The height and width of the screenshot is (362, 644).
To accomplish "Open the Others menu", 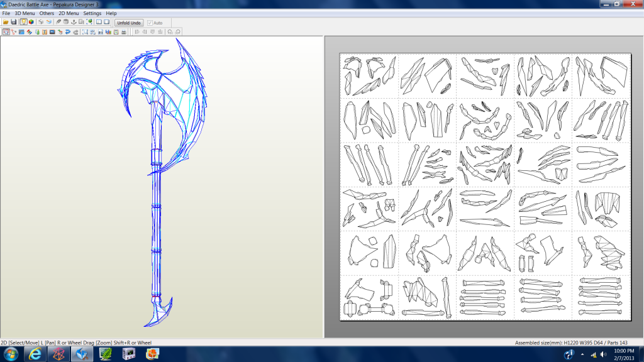I will point(47,13).
